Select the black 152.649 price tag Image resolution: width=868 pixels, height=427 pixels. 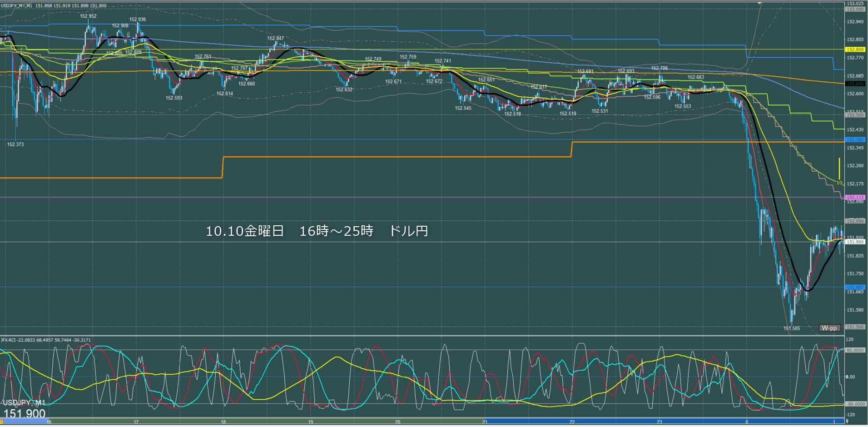[854, 84]
